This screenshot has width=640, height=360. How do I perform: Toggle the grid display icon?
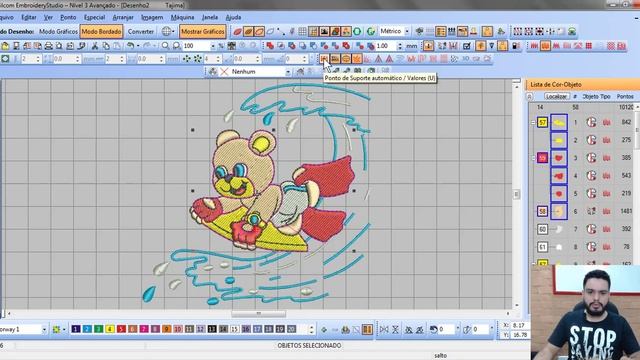point(302,31)
